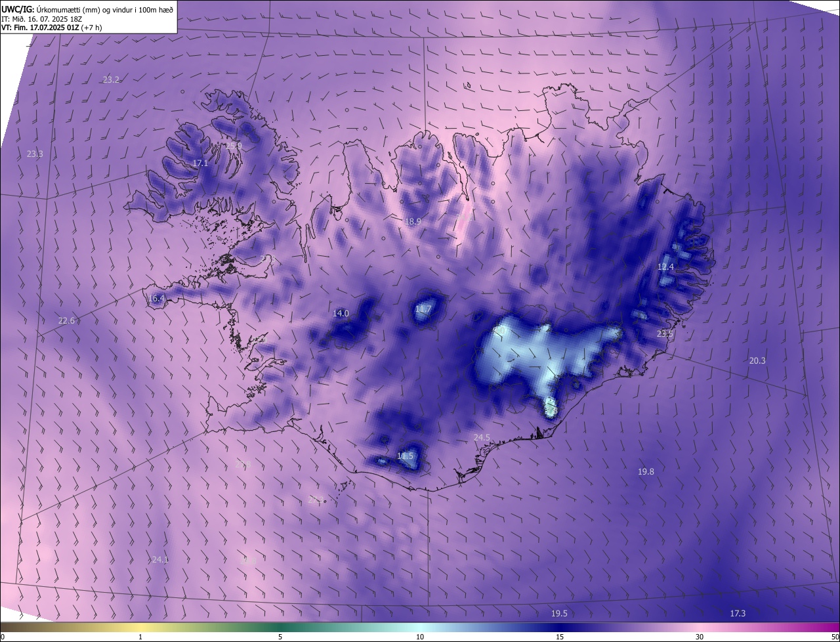Click the UWC/IG map title text
This screenshot has height=642, width=840.
coord(87,9)
